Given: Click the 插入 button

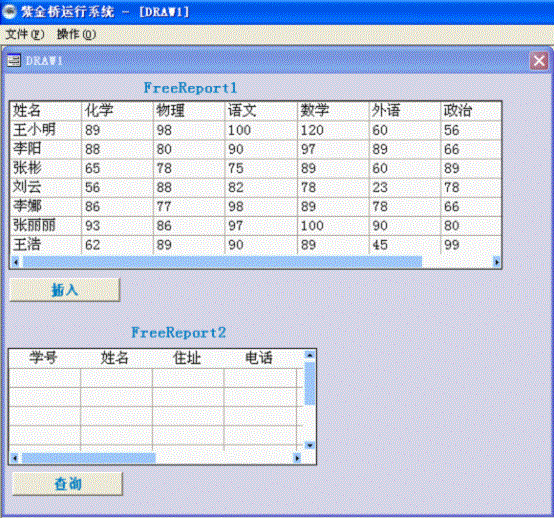Looking at the screenshot, I should 65,290.
